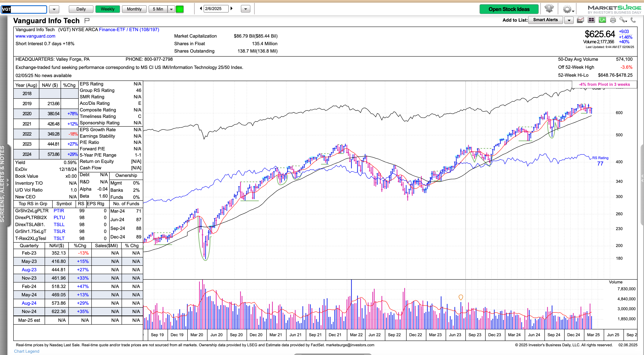The image size is (644, 355).
Task: Click the alerts bell icon
Action: (x=549, y=9)
